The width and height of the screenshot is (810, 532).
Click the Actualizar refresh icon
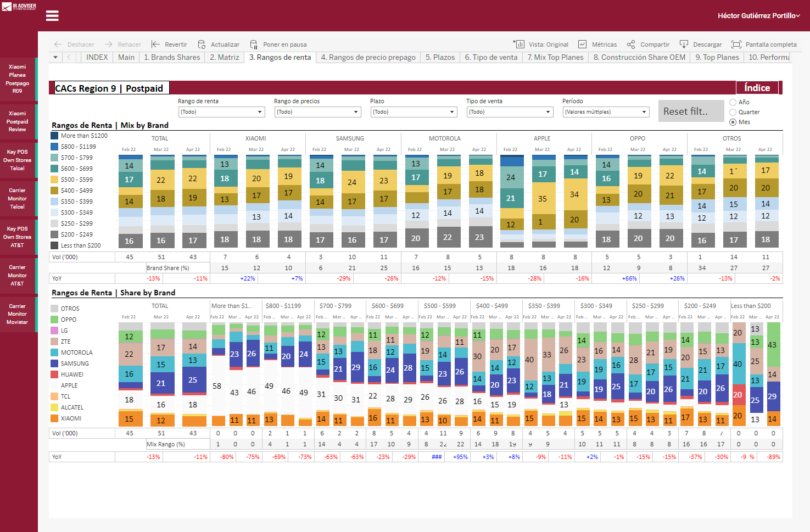[x=202, y=44]
